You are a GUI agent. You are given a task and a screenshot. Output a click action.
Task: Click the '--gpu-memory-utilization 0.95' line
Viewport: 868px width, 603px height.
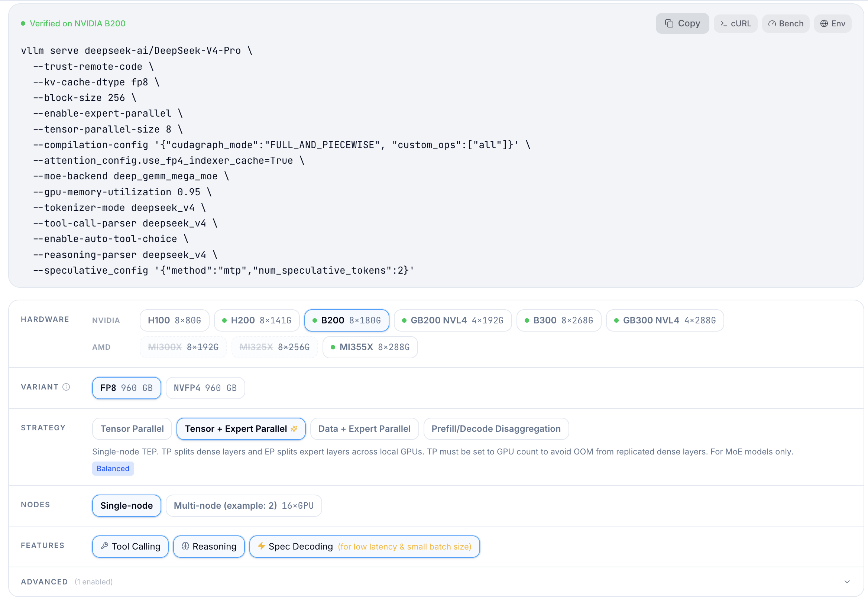pyautogui.click(x=122, y=192)
